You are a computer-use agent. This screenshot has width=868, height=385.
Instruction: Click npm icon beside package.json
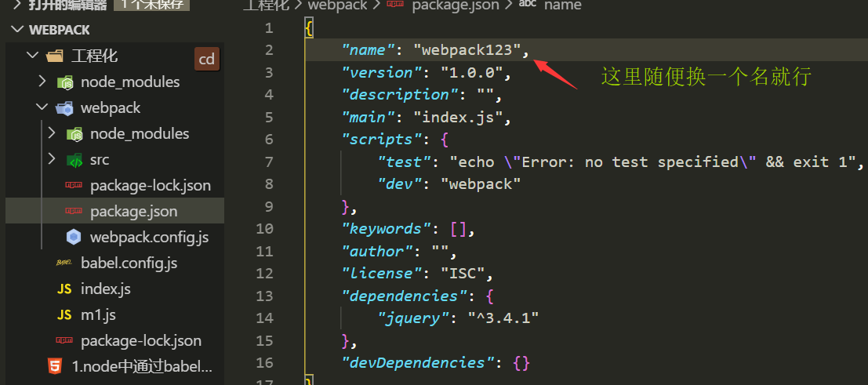click(x=74, y=212)
